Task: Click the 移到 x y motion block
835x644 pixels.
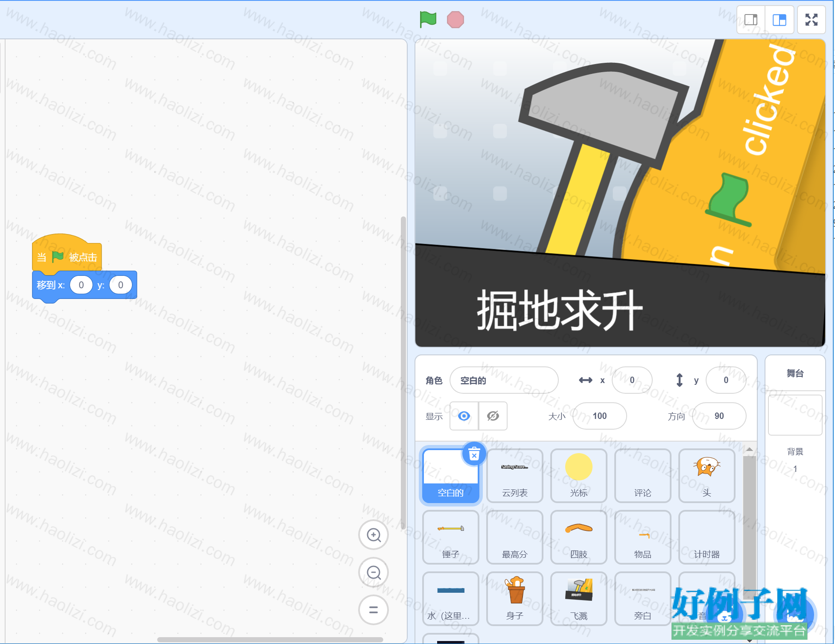Action: (85, 285)
